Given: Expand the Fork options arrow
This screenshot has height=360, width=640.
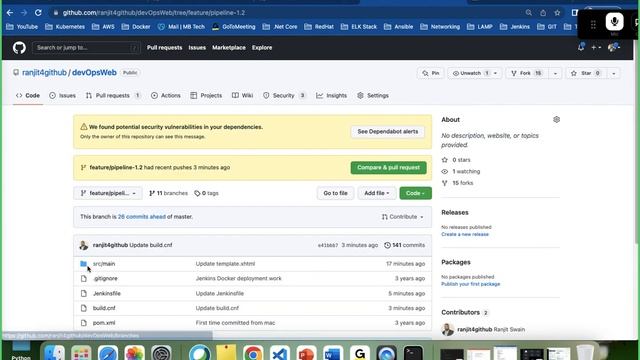Looking at the screenshot, I should tap(555, 73).
